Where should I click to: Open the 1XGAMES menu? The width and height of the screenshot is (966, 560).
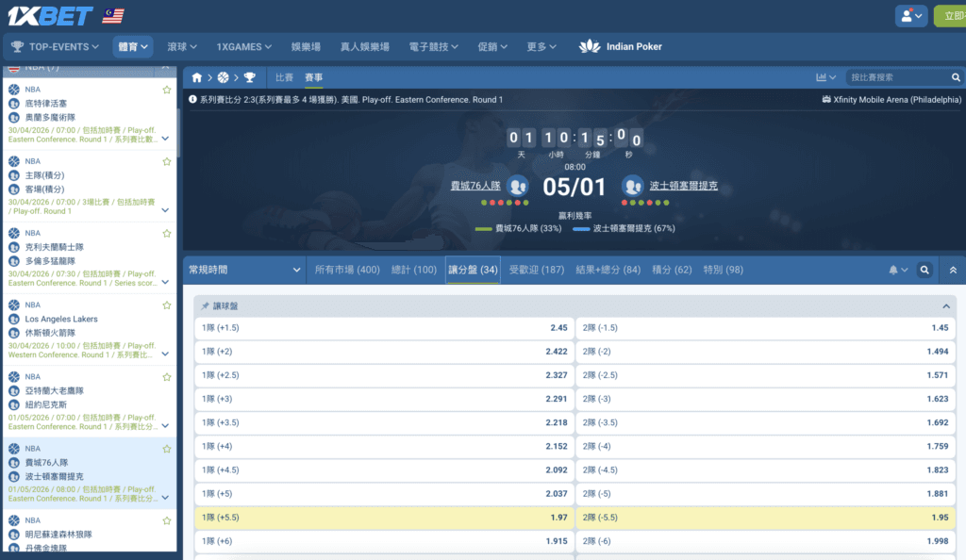243,47
